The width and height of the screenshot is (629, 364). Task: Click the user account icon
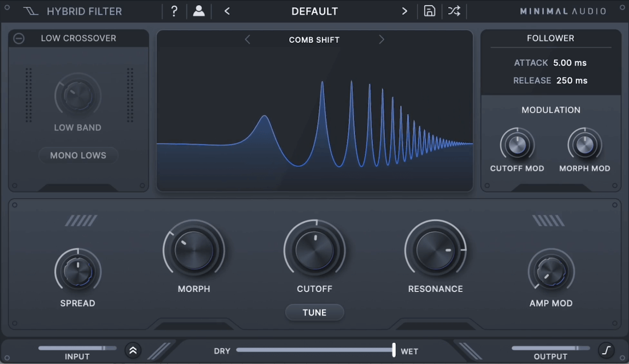[198, 11]
